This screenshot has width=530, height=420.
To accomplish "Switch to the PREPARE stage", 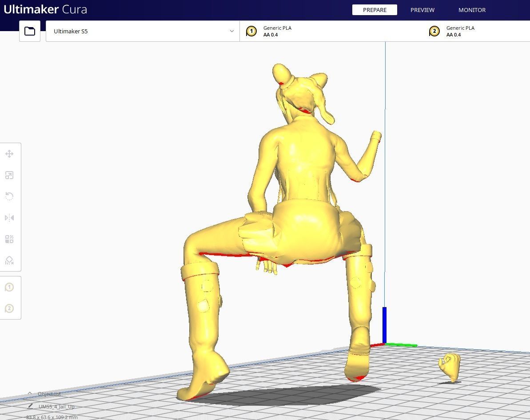I will (375, 10).
